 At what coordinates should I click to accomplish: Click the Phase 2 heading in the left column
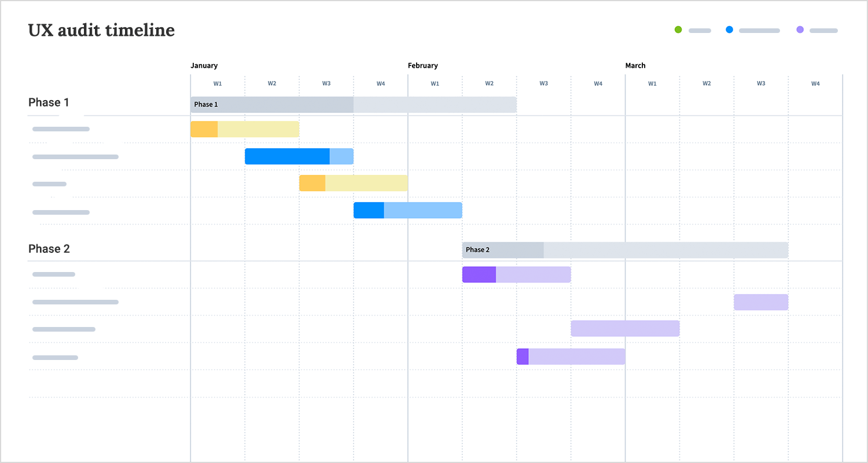point(49,249)
